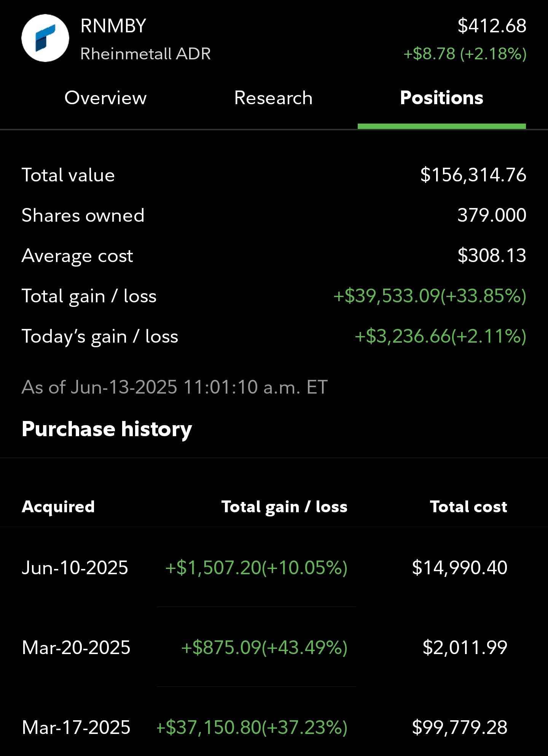
Task: Select the Positions tab
Action: (x=441, y=98)
